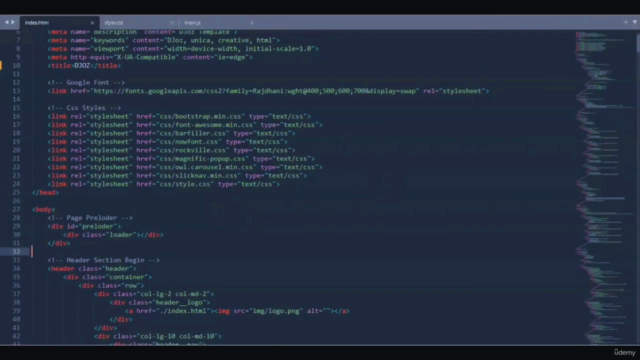Click the img/logo.png anchor line
The width and height of the screenshot is (640, 360).
(x=237, y=311)
